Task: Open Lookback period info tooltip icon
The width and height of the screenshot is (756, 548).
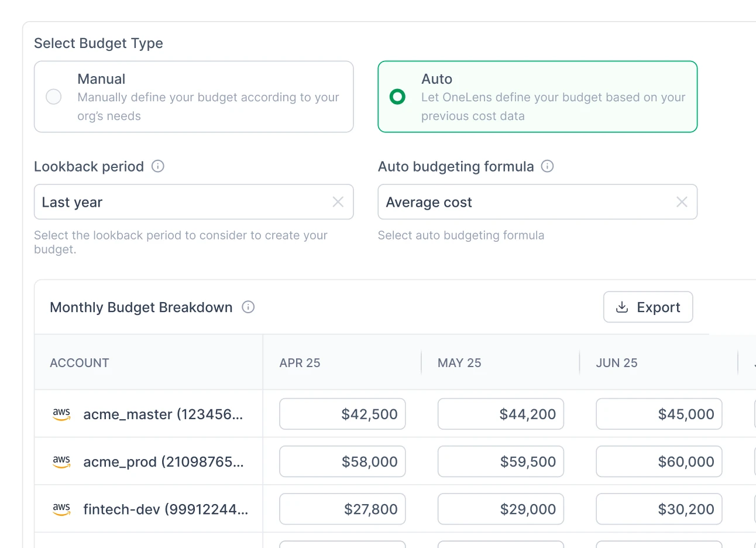Action: pyautogui.click(x=158, y=166)
